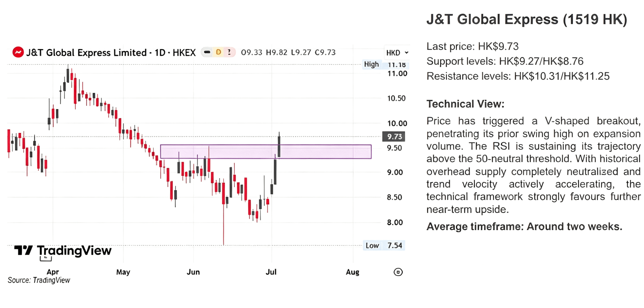Click the TradingView logo mark
Image resolution: width=644 pixels, height=308 pixels.
(x=23, y=250)
